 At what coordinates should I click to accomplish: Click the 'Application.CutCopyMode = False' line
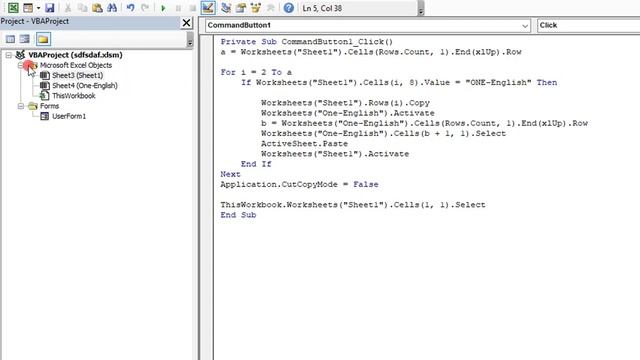click(299, 184)
